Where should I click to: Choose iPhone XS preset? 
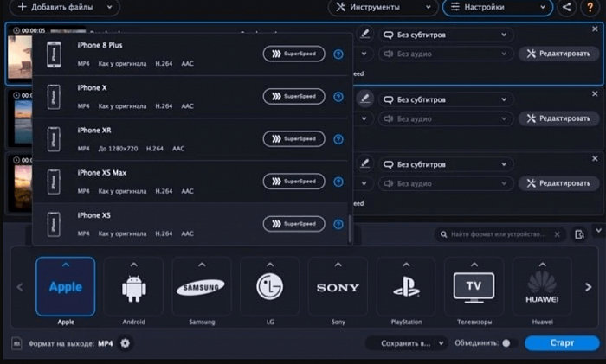[192, 224]
